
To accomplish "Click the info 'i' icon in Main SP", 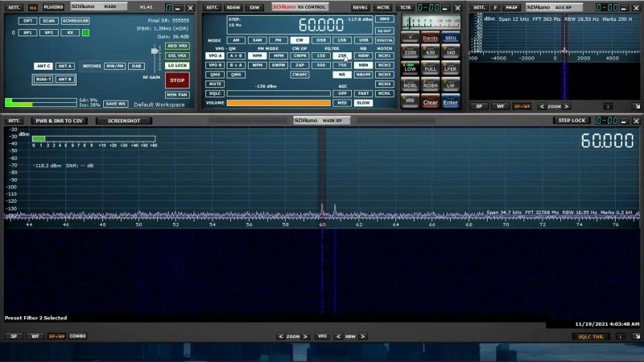I will point(620,336).
